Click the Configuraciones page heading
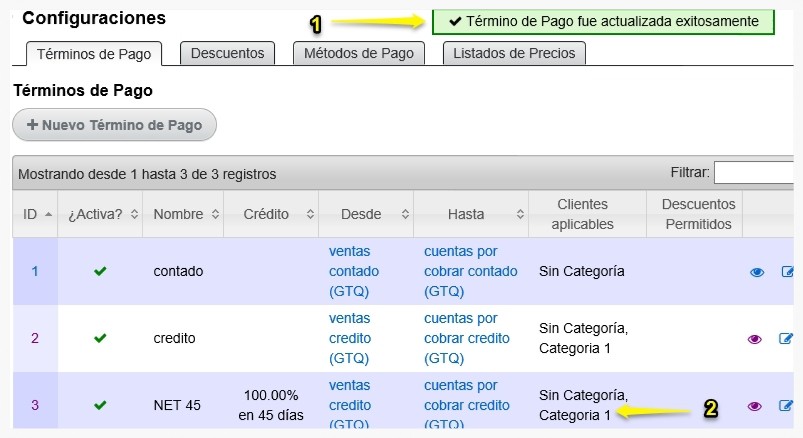The width and height of the screenshot is (803, 438). click(x=94, y=18)
